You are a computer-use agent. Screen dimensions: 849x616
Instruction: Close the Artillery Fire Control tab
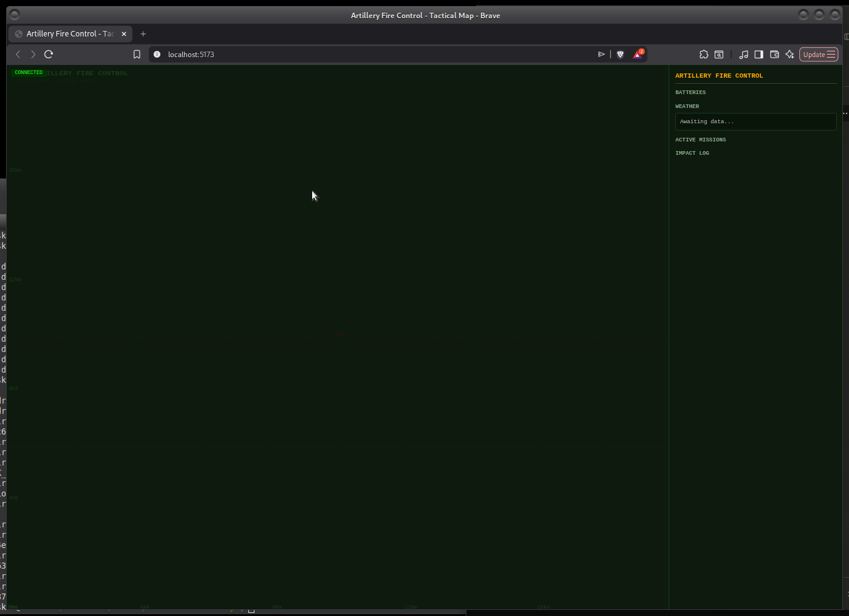124,34
